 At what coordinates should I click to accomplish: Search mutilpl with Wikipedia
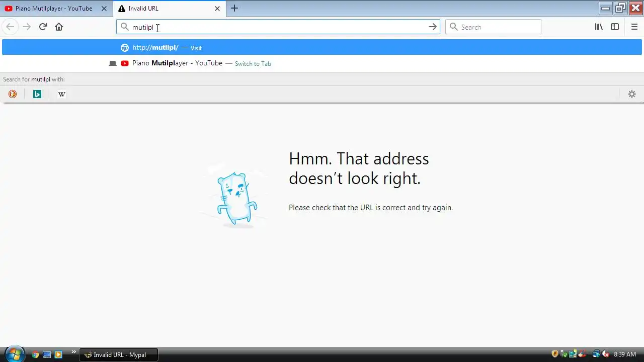pos(62,94)
